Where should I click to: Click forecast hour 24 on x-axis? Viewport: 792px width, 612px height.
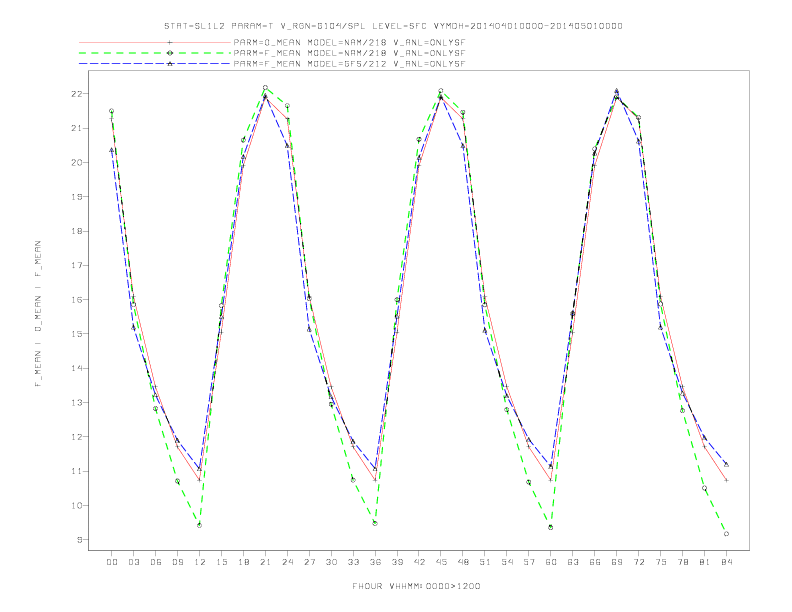coord(287,562)
